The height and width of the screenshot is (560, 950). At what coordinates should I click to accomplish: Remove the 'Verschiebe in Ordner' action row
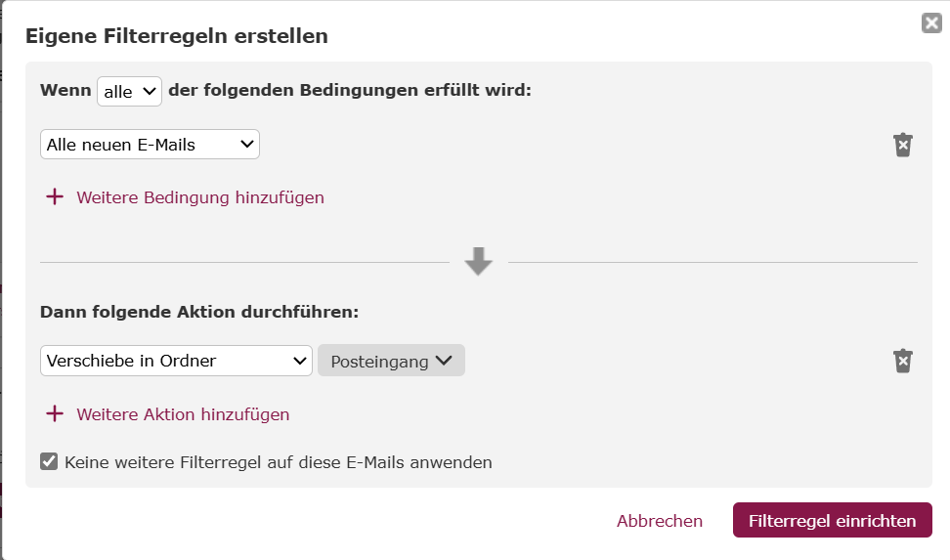pos(903,361)
